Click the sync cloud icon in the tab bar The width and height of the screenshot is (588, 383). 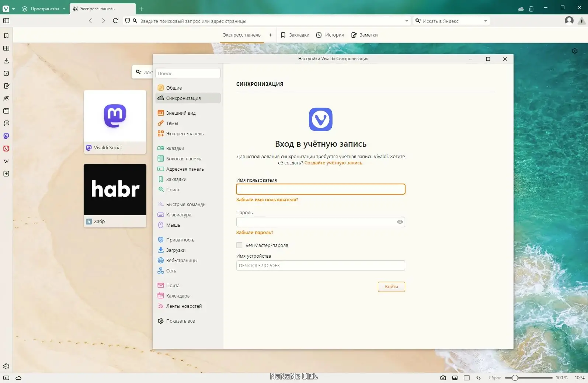pos(521,9)
